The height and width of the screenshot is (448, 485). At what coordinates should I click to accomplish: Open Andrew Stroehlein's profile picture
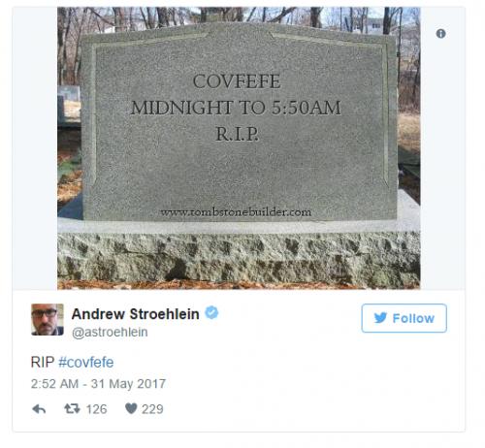pyautogui.click(x=48, y=319)
